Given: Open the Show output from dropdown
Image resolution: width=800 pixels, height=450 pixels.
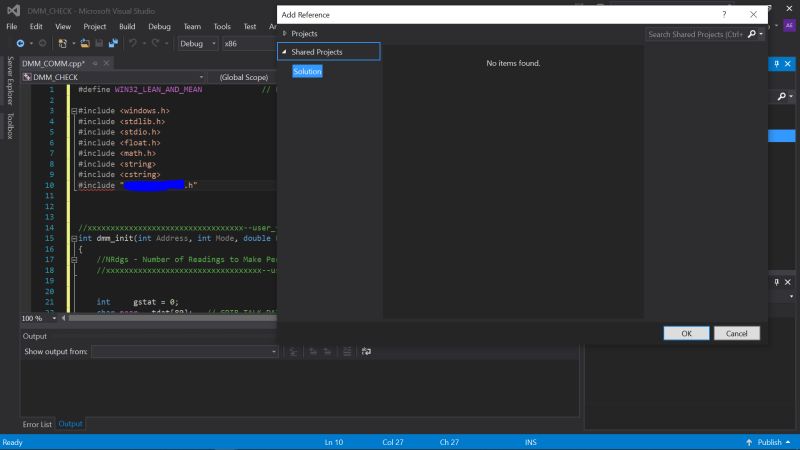Looking at the screenshot, I should (x=185, y=352).
